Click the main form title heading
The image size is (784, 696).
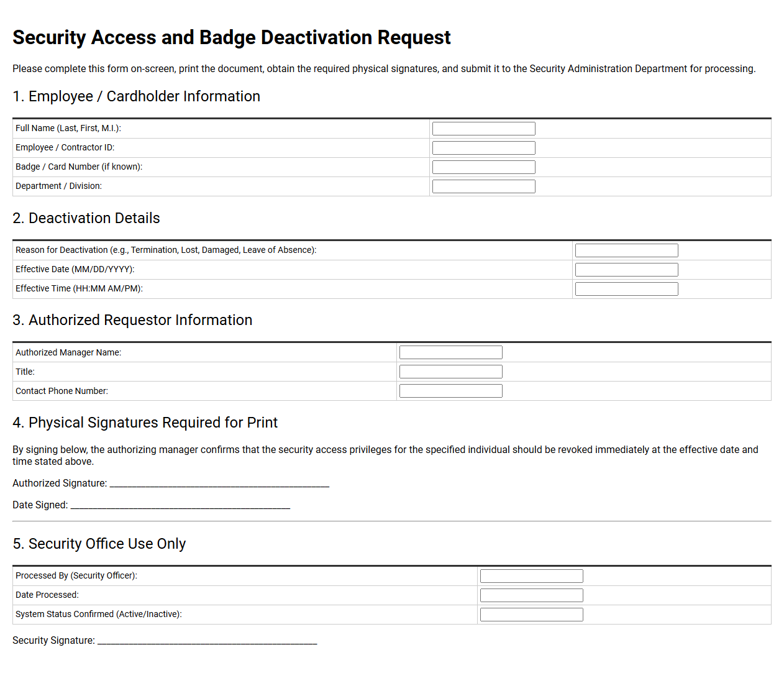(232, 37)
